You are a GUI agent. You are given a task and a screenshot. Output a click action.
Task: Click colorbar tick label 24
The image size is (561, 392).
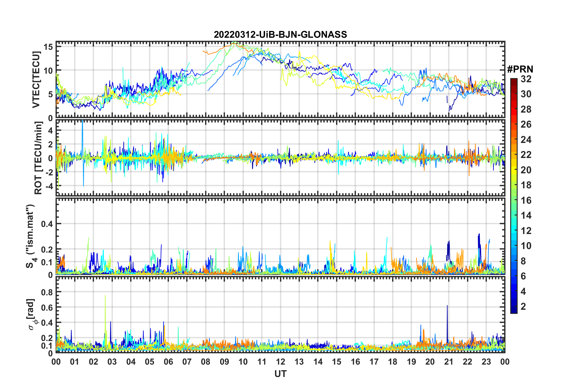tap(526, 140)
